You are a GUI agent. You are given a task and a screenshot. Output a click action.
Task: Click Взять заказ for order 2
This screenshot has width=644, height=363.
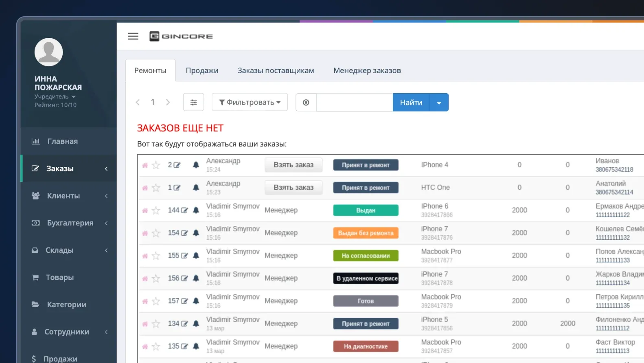[294, 165]
